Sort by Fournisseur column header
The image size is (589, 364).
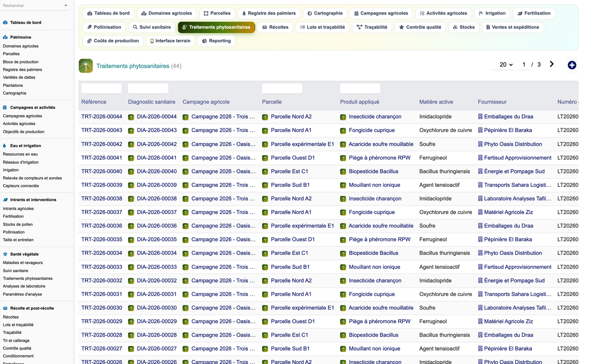point(492,102)
